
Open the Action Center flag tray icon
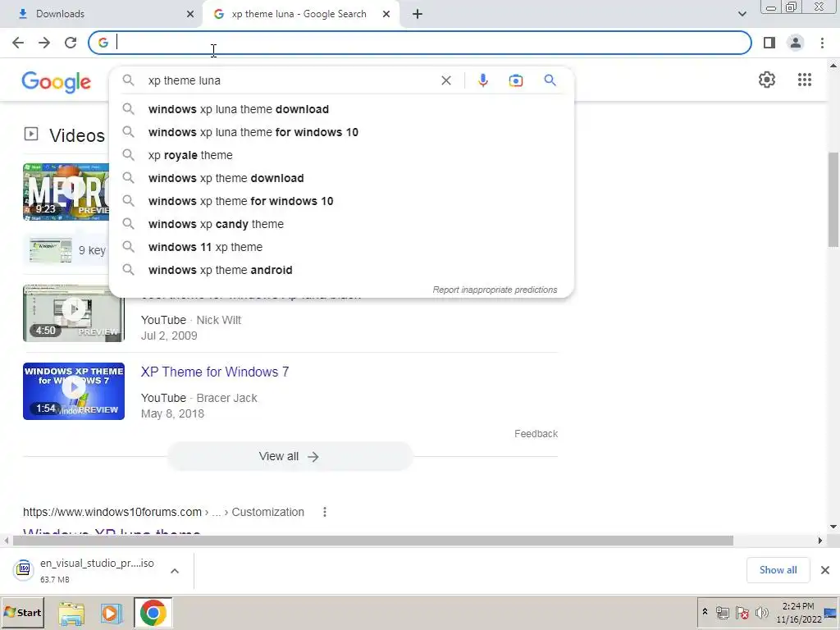[742, 612]
